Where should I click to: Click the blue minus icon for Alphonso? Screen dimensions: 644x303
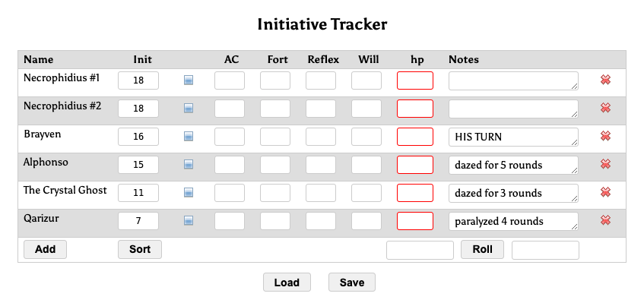point(188,165)
